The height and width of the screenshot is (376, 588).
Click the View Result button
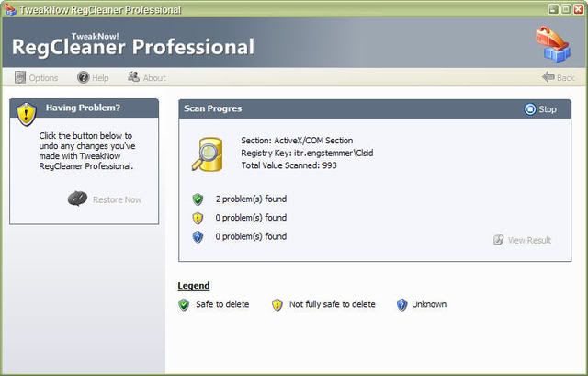tap(522, 240)
